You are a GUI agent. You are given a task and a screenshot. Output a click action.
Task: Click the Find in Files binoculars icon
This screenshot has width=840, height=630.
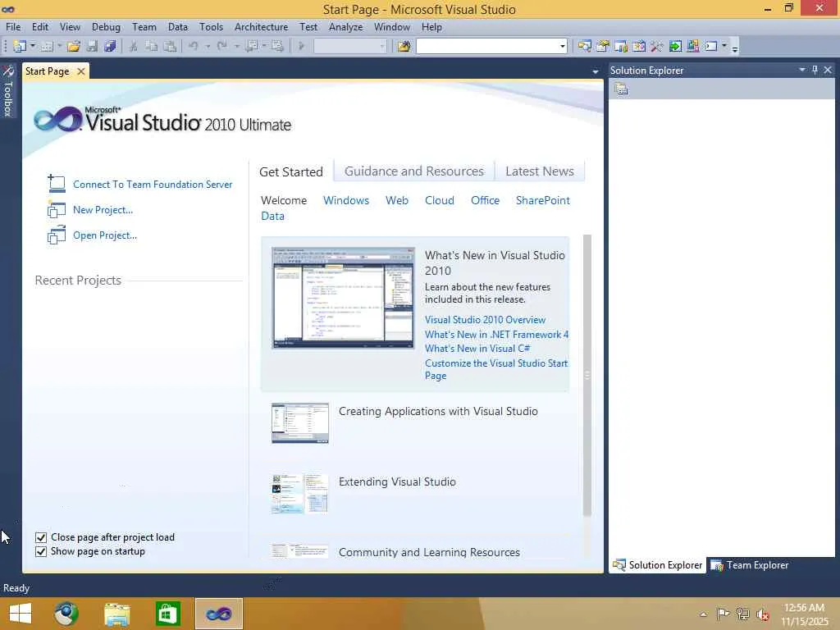point(404,46)
